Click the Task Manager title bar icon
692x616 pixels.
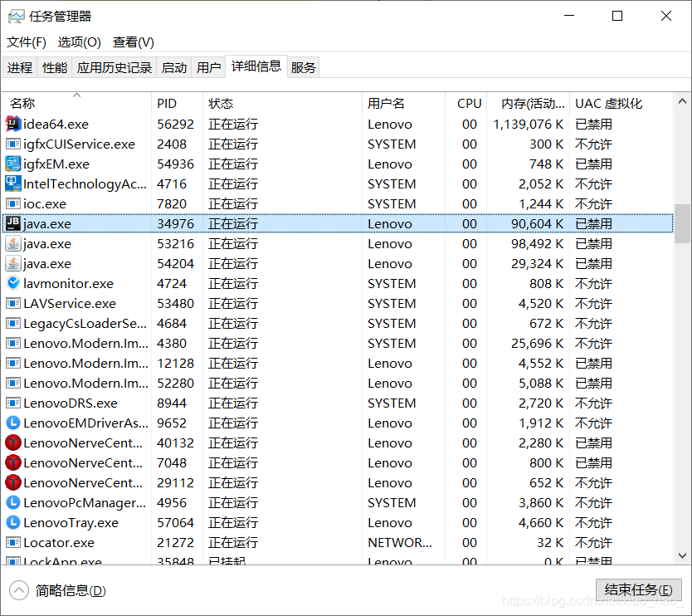click(x=17, y=17)
